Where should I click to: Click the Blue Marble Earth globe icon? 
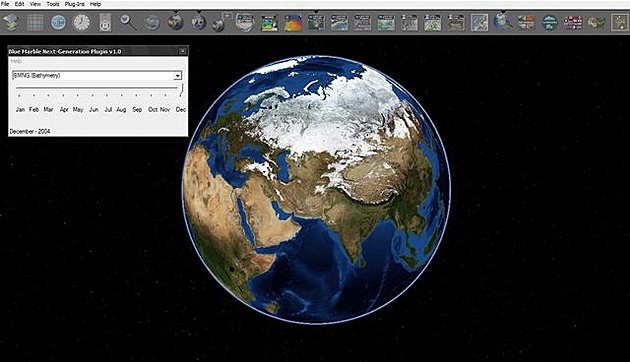[x=176, y=22]
